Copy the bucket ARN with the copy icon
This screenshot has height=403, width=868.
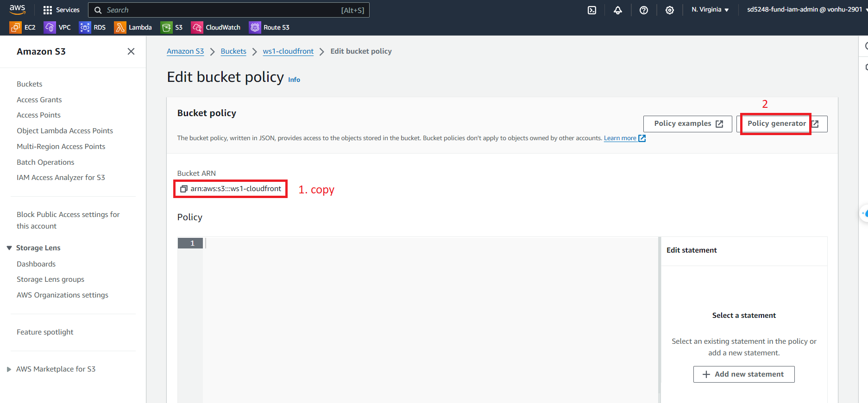(184, 189)
